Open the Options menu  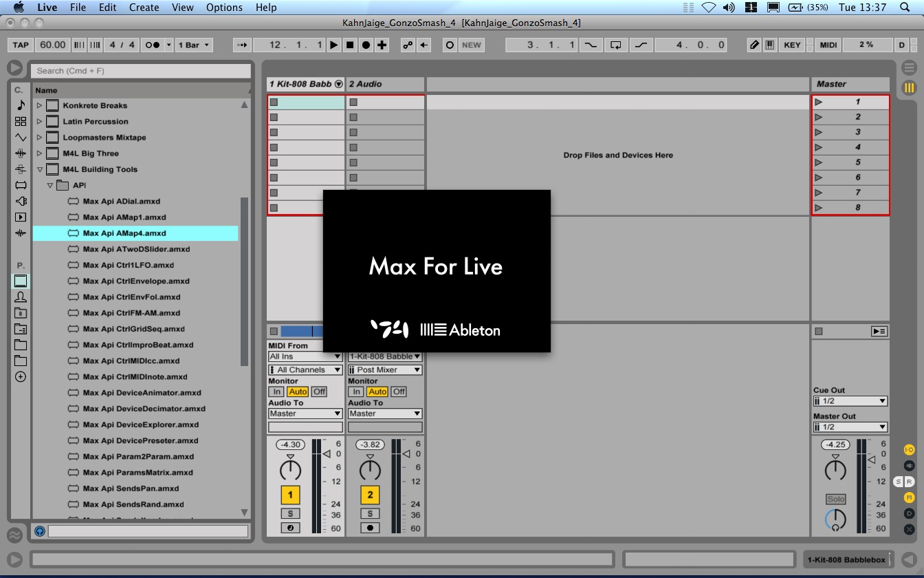(x=224, y=8)
